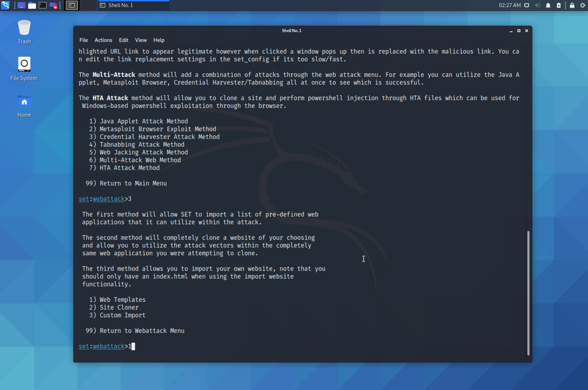The height and width of the screenshot is (390, 588).
Task: Click '99) Return to Main Menu' line
Action: coord(126,183)
